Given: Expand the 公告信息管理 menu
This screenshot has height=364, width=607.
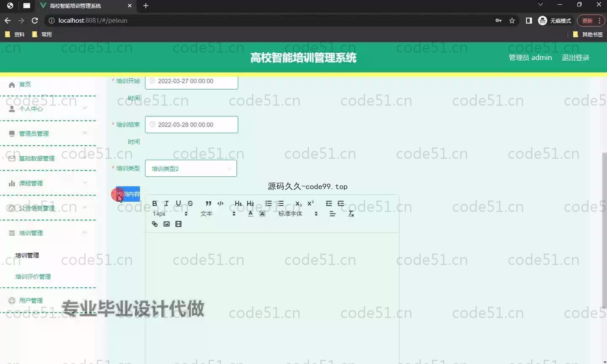Looking at the screenshot, I should pyautogui.click(x=48, y=208).
